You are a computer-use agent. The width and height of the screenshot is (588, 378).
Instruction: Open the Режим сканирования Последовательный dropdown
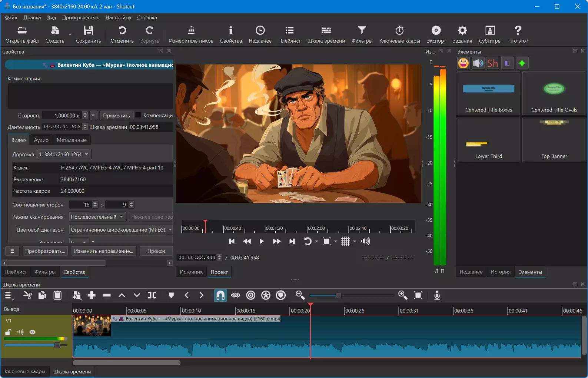click(x=97, y=217)
